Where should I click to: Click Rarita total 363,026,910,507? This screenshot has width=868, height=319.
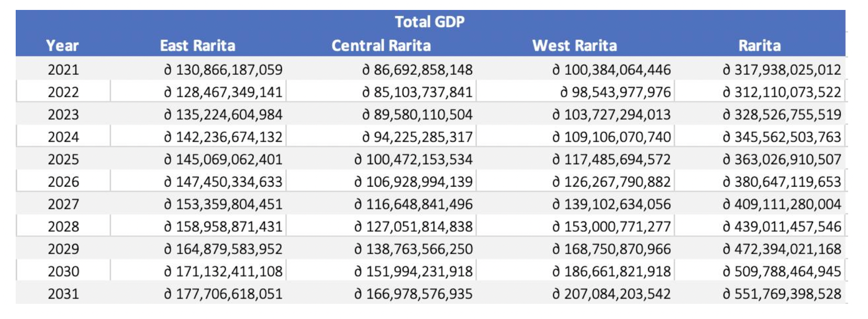point(782,160)
